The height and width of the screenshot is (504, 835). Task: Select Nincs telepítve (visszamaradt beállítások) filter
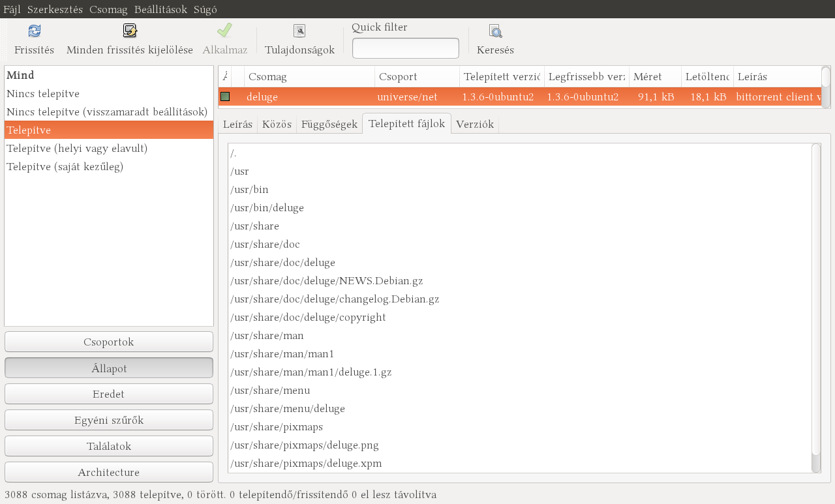(109, 111)
